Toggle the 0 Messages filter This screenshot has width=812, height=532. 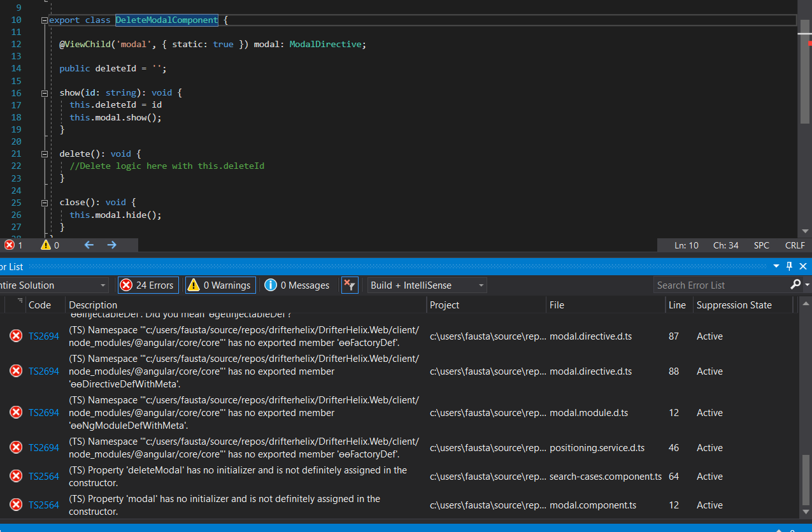(297, 285)
